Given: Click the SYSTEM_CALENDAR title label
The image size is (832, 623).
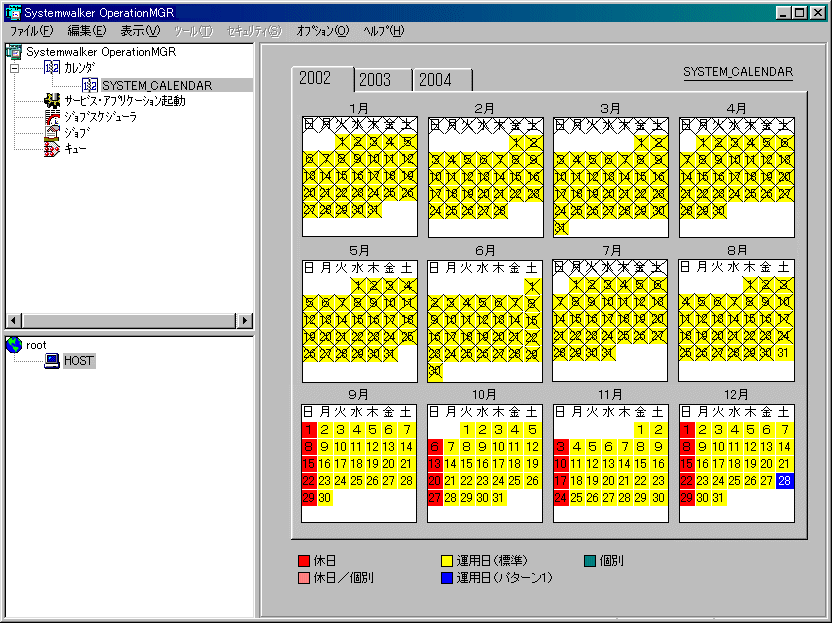Looking at the screenshot, I should pos(738,72).
